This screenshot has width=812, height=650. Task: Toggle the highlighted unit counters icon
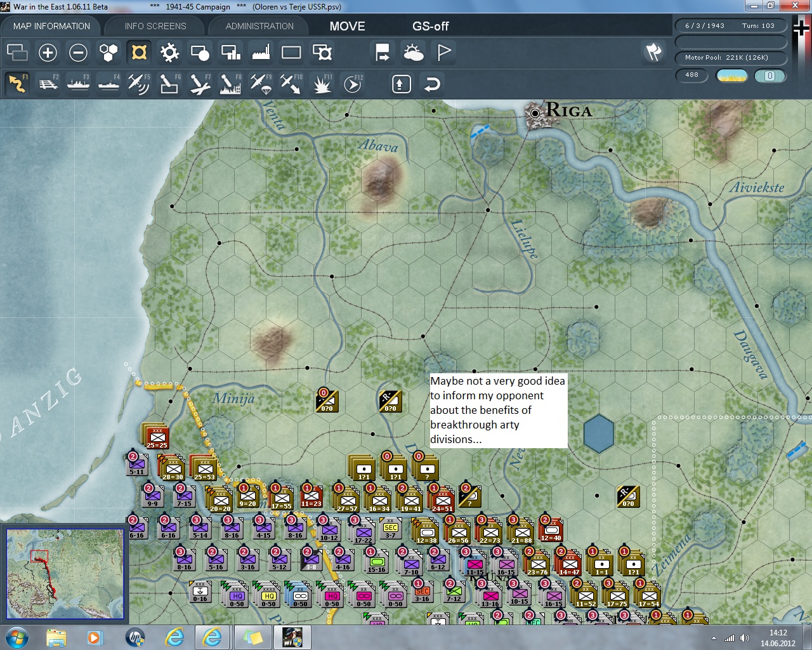(139, 52)
